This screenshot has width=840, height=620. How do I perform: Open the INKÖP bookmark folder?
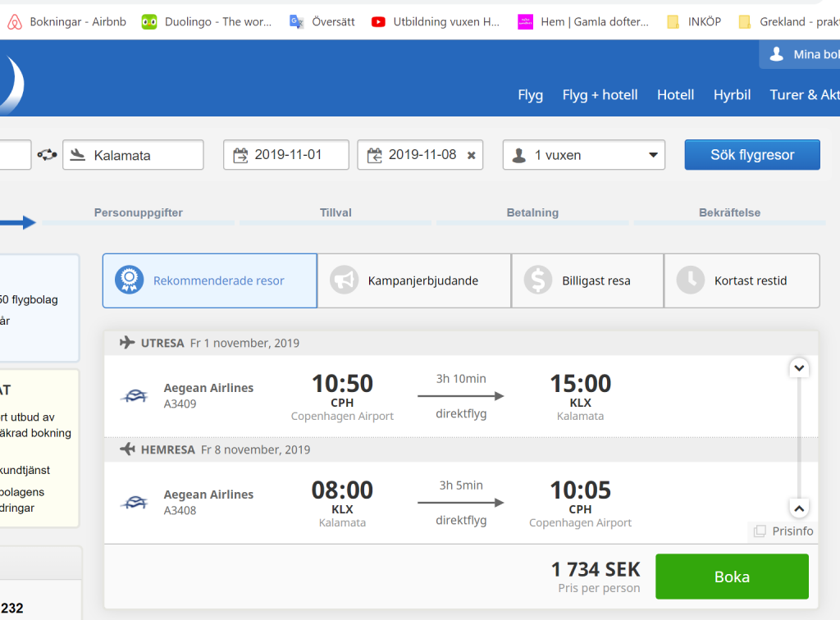click(694, 22)
